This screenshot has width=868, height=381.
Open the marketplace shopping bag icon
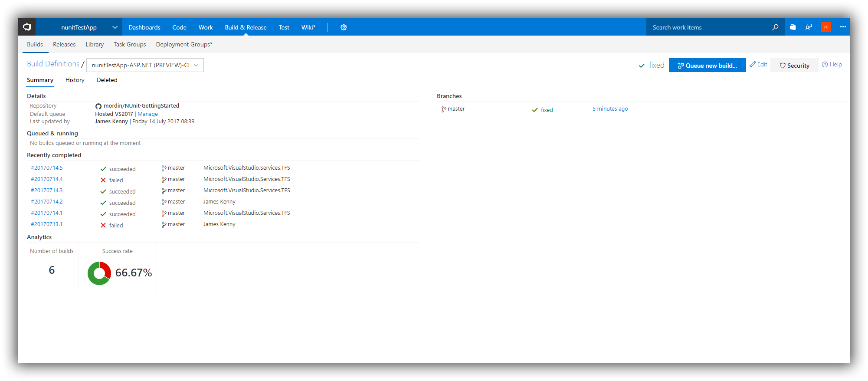point(793,27)
